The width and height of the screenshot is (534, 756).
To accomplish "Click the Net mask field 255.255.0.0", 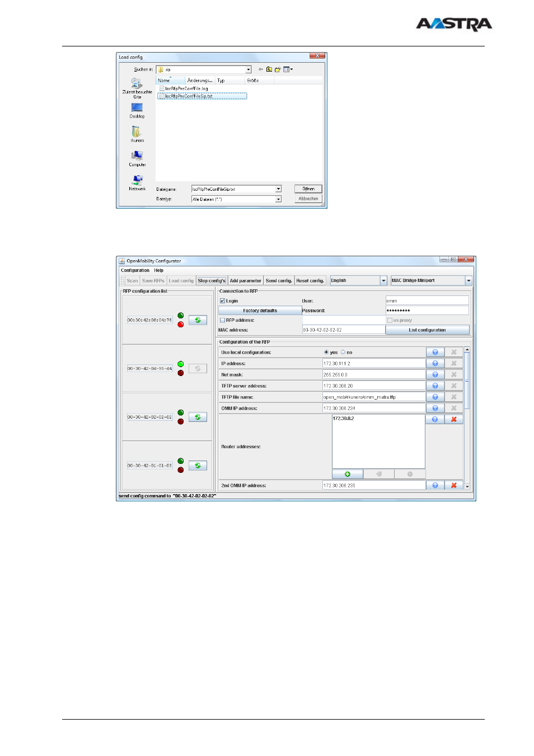I will [374, 374].
